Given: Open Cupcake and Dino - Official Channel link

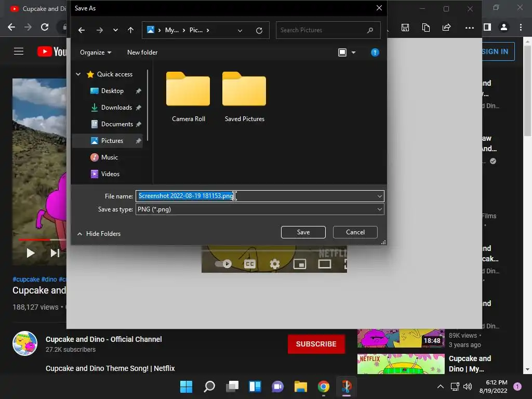Looking at the screenshot, I should pos(104,339).
